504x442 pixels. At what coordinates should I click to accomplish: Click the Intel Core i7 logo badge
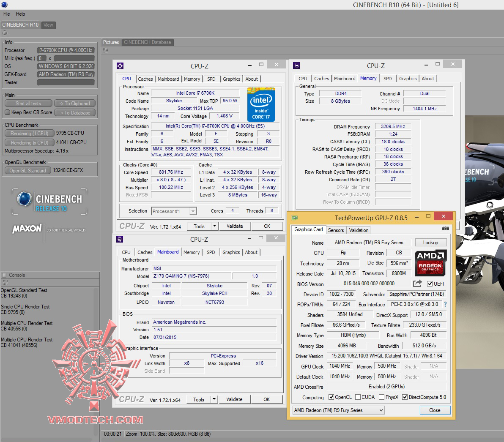click(x=261, y=104)
